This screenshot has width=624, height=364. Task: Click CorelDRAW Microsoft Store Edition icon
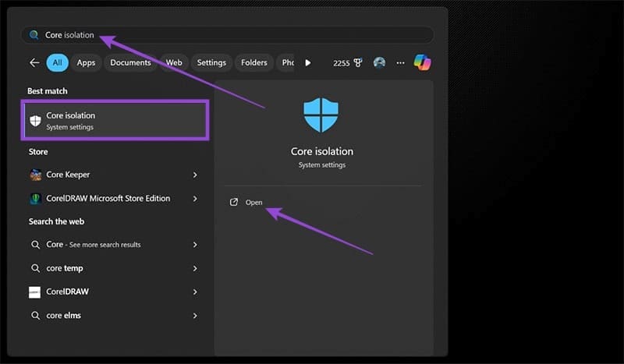[x=35, y=198]
